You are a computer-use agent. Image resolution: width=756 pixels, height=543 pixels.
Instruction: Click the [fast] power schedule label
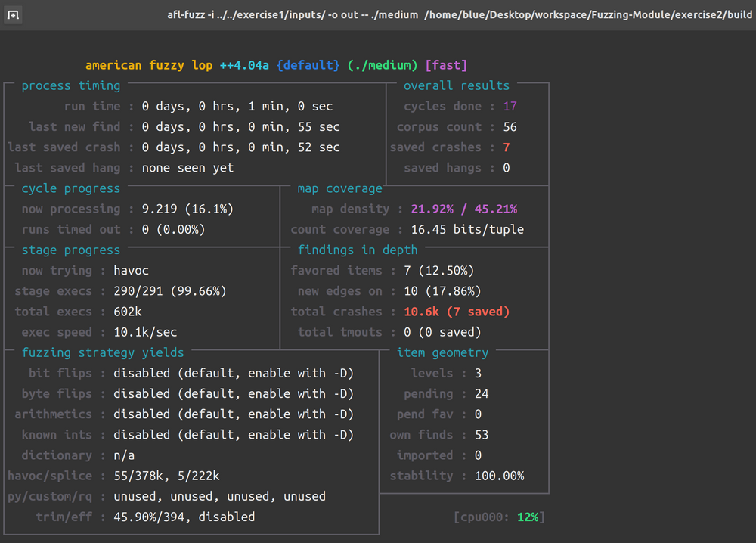click(x=446, y=65)
